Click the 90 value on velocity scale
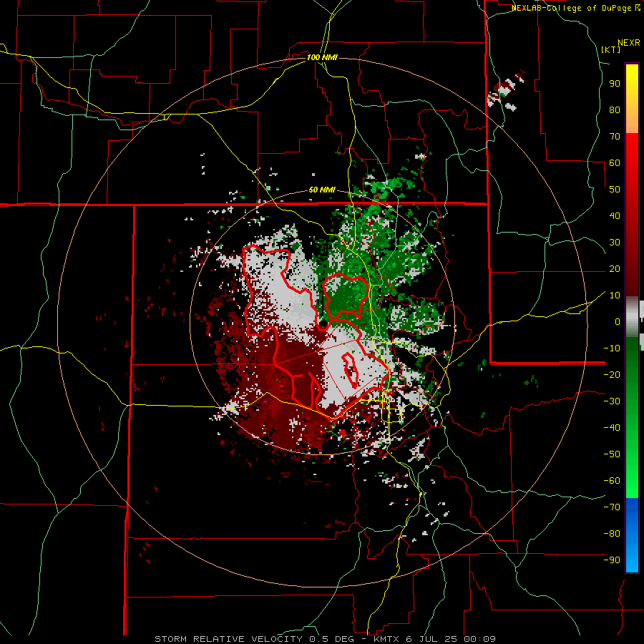 (615, 84)
